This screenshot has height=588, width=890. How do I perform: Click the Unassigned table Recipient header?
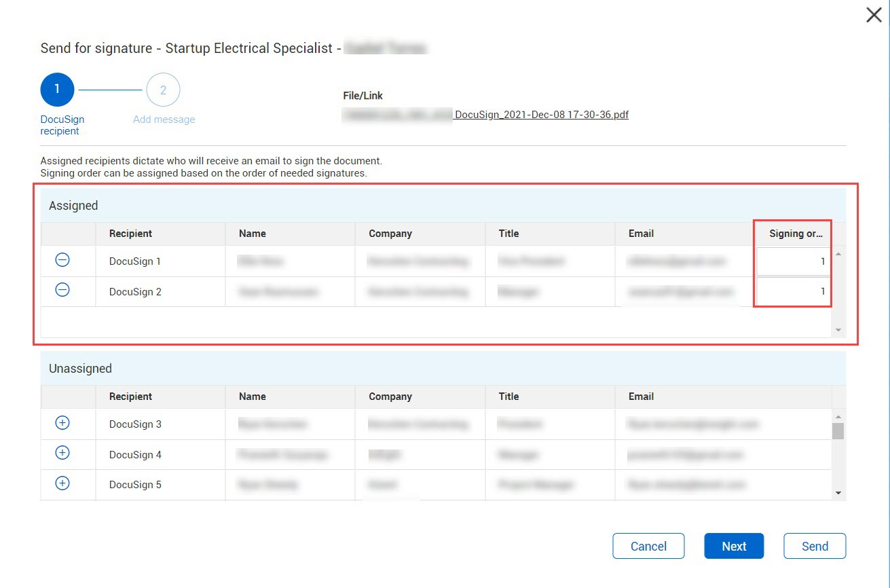tap(160, 397)
